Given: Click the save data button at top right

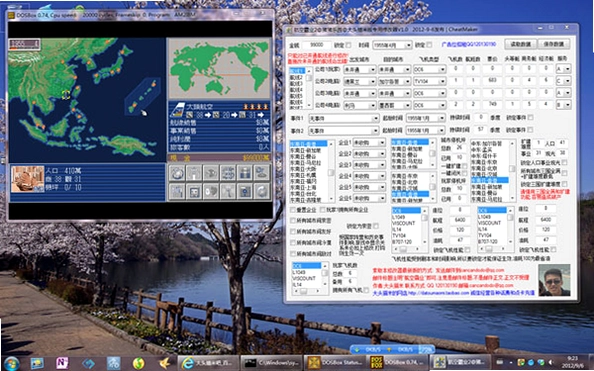Looking at the screenshot, I should coord(553,44).
